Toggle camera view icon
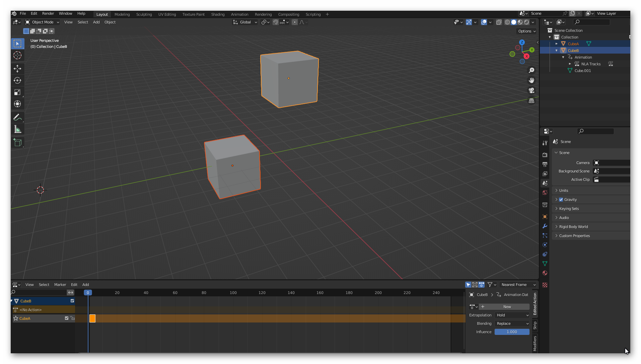Image resolution: width=641 pixels, height=364 pixels. (531, 90)
